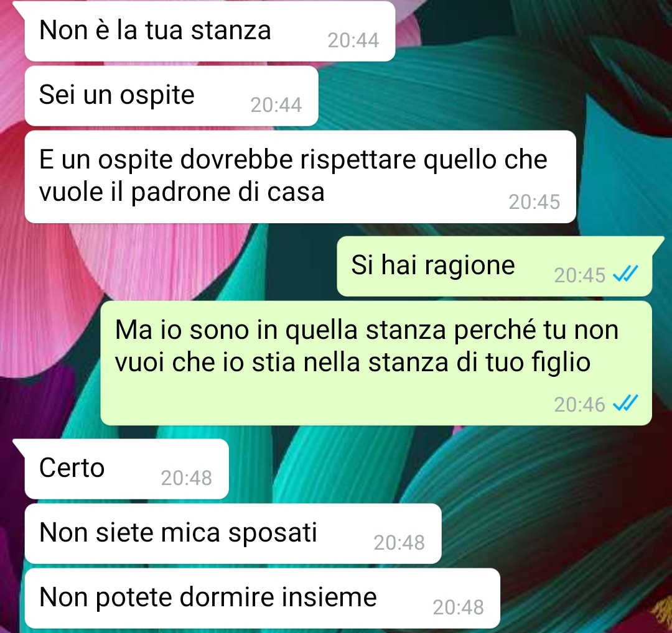Image resolution: width=672 pixels, height=633 pixels.
Task: Click the 20:48 time on "Non potete dormire insieme"
Action: [x=458, y=608]
